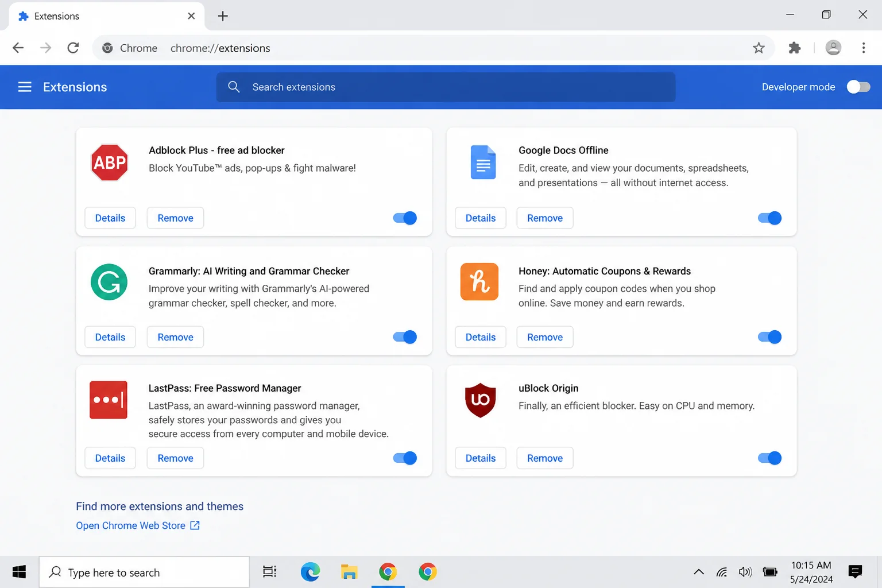Open a new tab with plus button
This screenshot has width=882, height=588.
click(223, 16)
